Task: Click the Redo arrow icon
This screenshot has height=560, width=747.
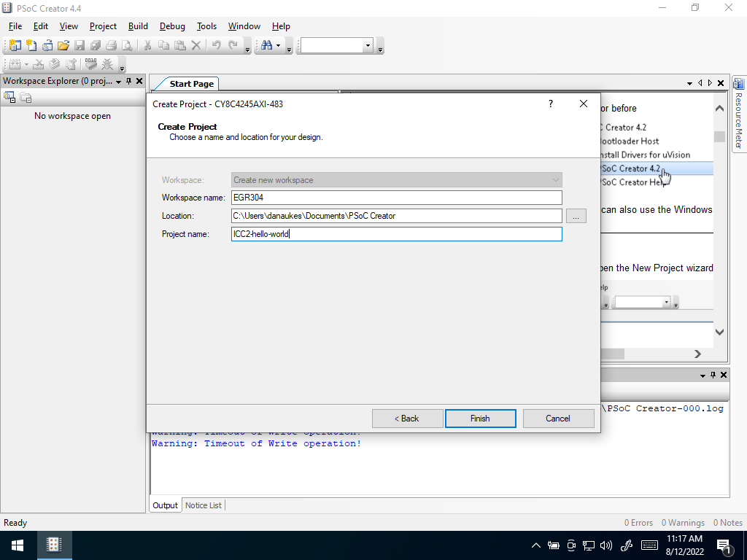Action: pos(233,45)
